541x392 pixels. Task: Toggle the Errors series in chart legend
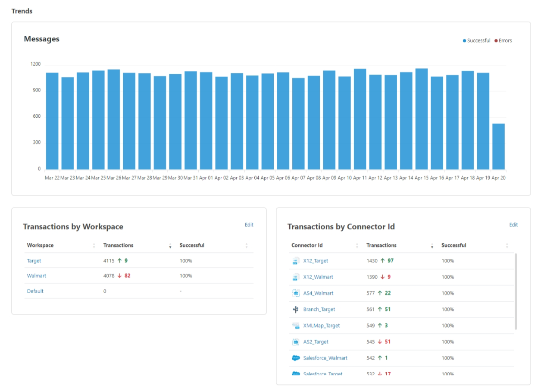coord(503,41)
